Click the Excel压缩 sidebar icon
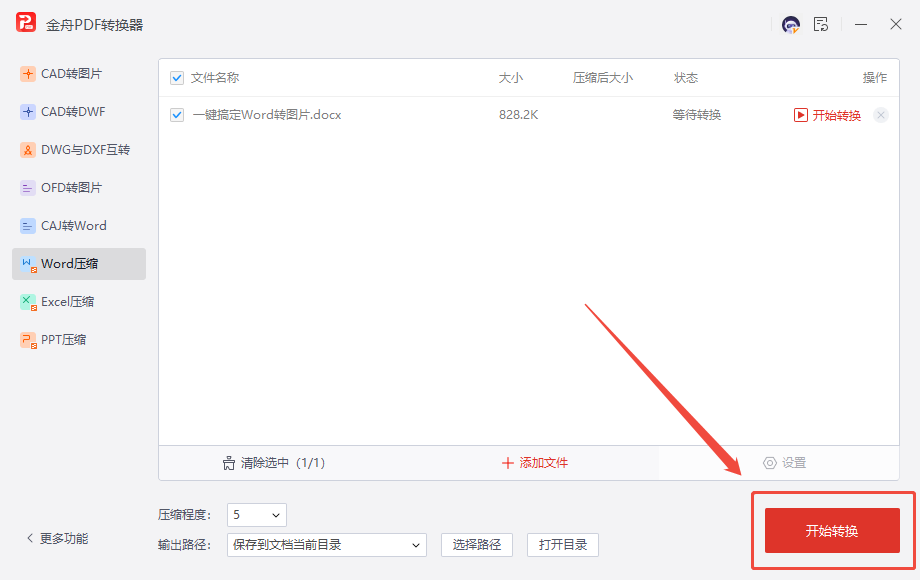The width and height of the screenshot is (920, 580). point(28,302)
